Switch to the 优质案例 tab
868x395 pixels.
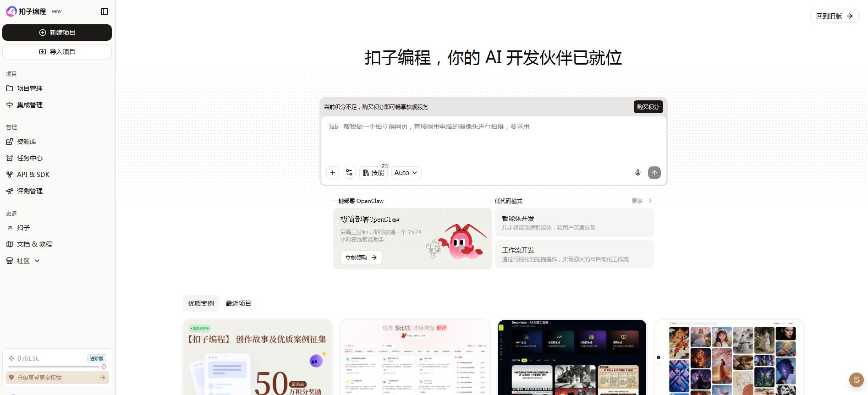coord(201,303)
